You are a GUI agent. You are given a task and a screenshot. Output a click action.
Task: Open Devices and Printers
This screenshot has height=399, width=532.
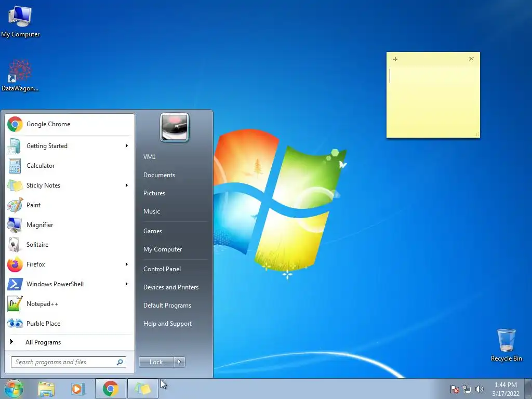(x=170, y=287)
